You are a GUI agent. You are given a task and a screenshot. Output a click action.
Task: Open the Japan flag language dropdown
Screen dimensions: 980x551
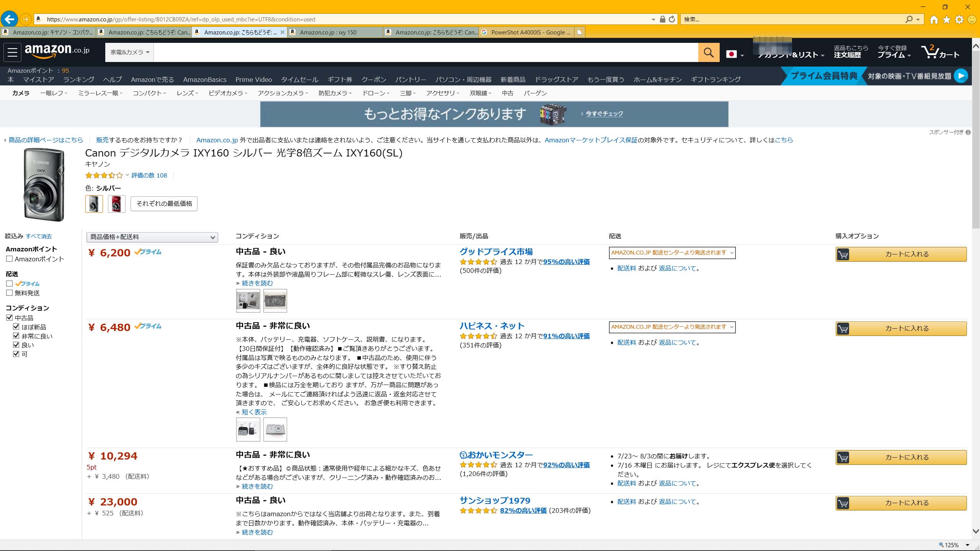tap(735, 54)
